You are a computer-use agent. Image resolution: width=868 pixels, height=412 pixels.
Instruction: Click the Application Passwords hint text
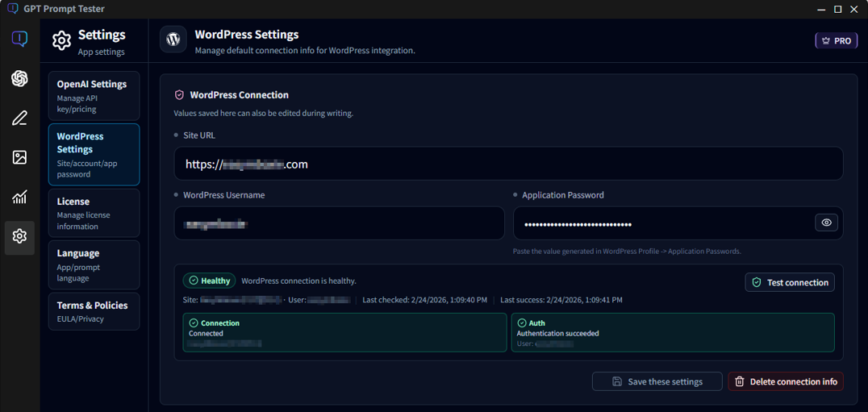pyautogui.click(x=627, y=251)
